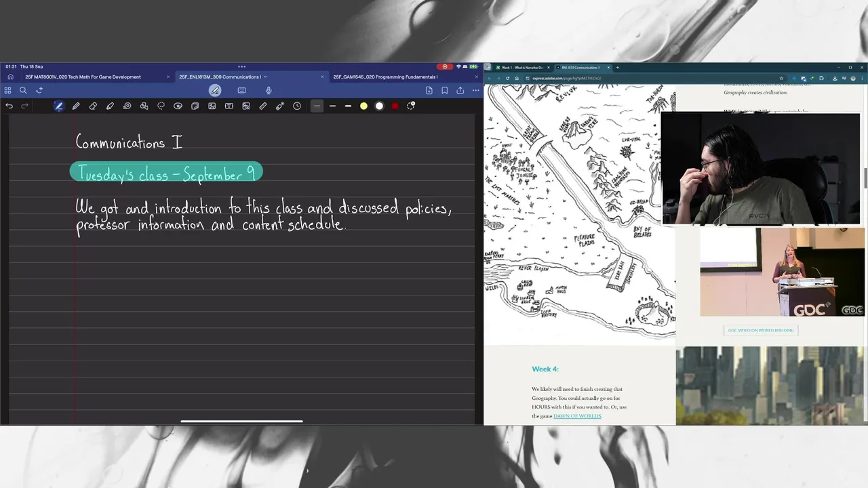868x488 pixels.
Task: Choose the medium stroke width
Action: pos(332,106)
